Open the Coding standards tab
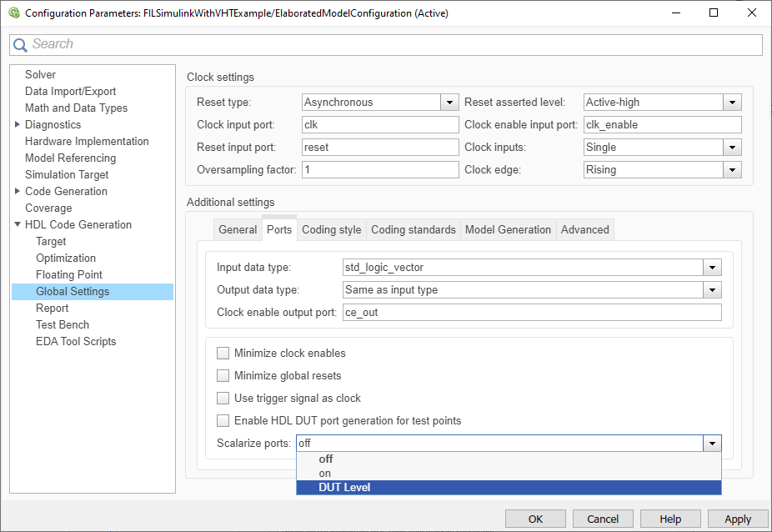 point(413,230)
